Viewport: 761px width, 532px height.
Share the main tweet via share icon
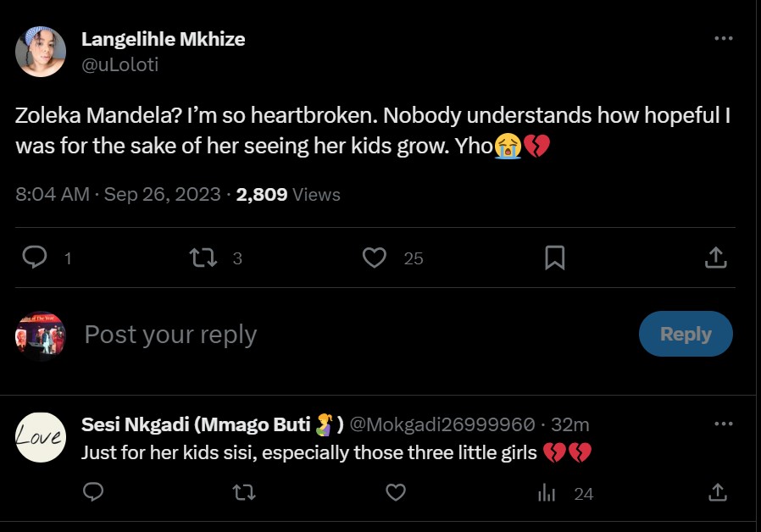pos(715,258)
